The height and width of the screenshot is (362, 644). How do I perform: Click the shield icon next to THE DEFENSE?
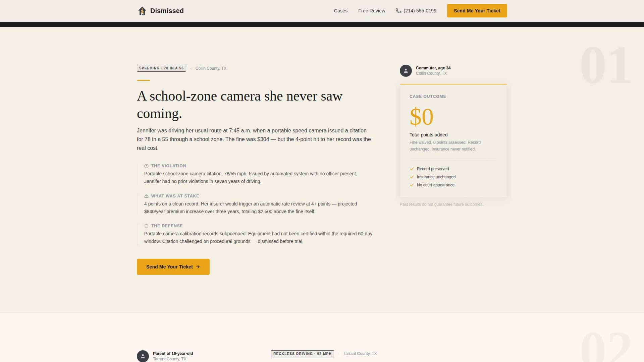146,226
